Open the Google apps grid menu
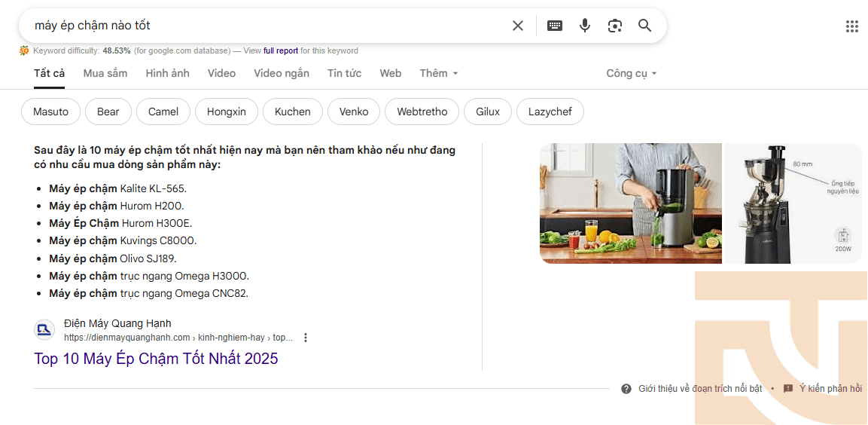The width and height of the screenshot is (868, 425). (x=852, y=26)
